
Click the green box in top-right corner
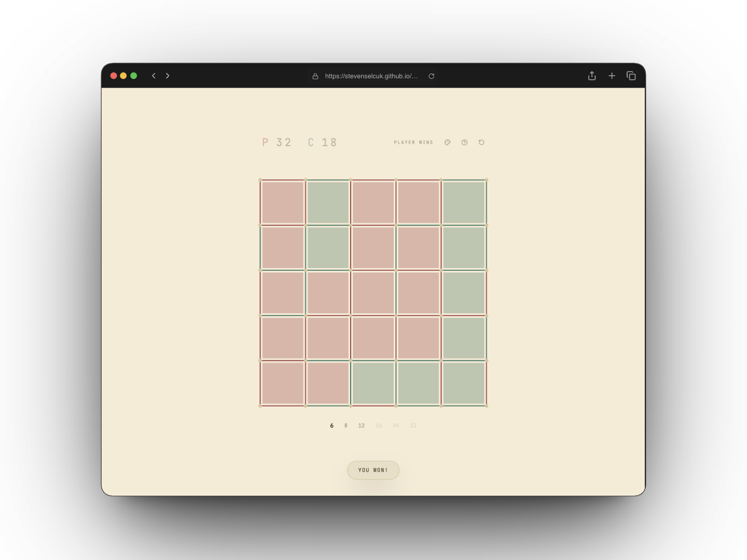(464, 203)
